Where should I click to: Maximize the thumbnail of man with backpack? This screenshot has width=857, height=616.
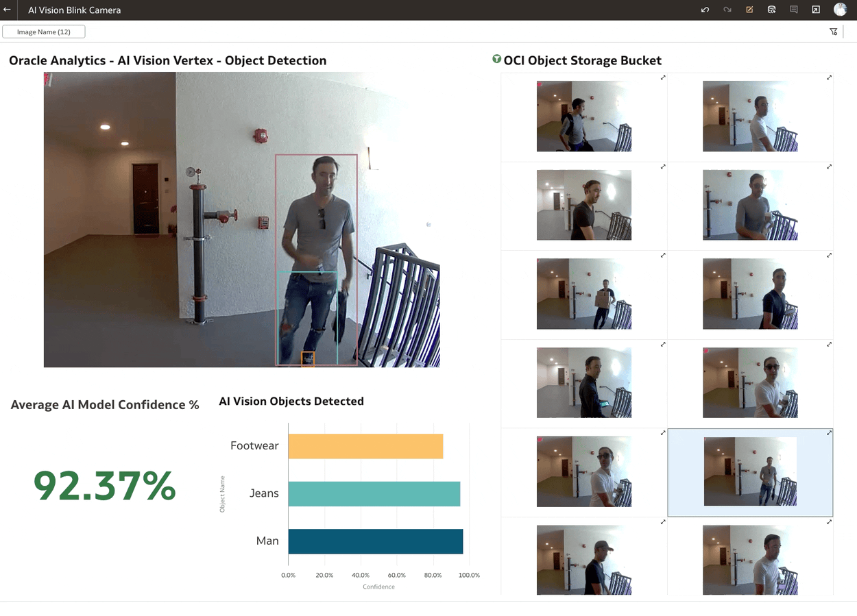coord(663,77)
